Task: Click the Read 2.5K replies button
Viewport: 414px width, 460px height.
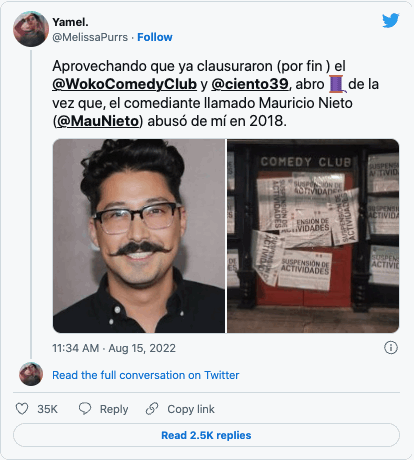Action: (206, 435)
